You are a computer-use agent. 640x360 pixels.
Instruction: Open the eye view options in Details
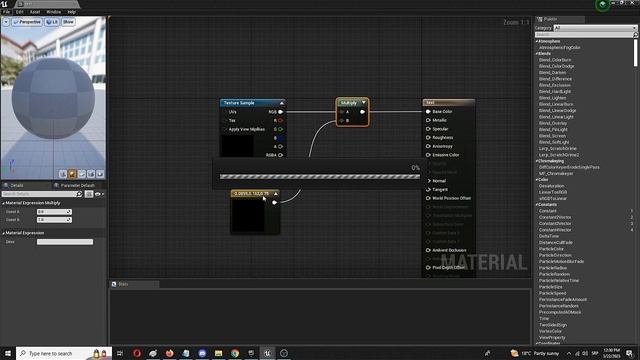pos(98,194)
